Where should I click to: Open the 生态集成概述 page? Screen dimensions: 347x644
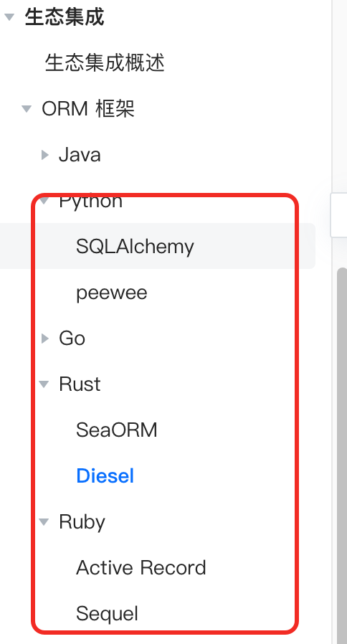pyautogui.click(x=105, y=63)
